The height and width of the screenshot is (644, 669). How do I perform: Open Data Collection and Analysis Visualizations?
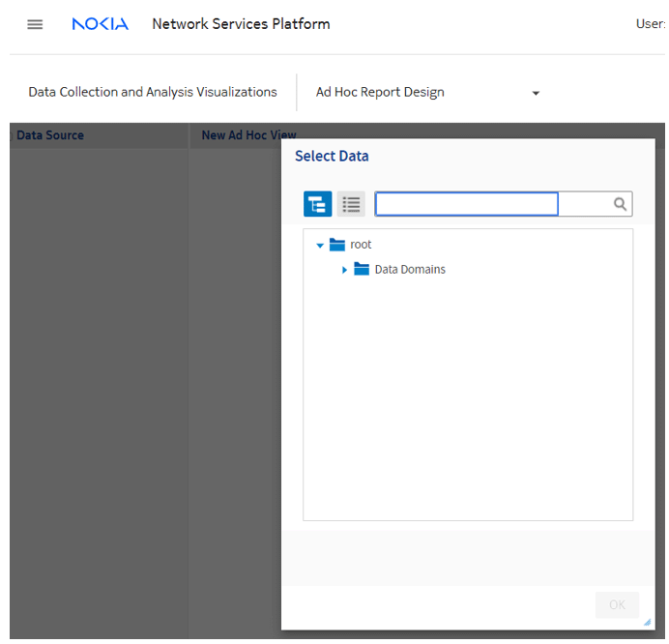click(153, 93)
